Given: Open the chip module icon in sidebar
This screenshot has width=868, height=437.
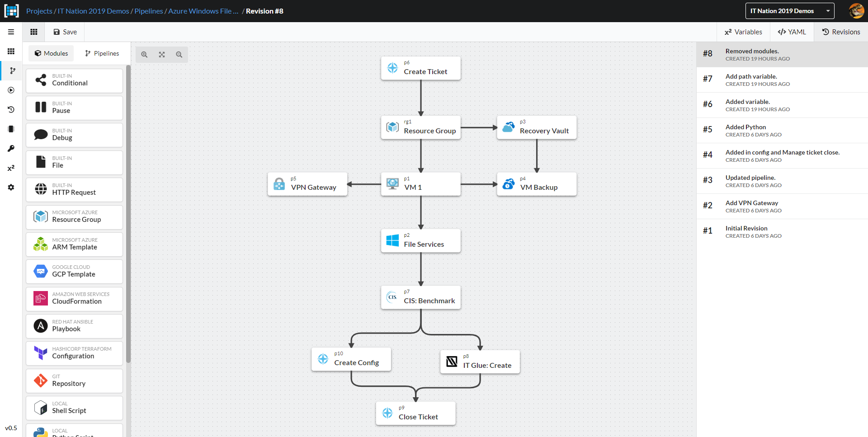Looking at the screenshot, I should (x=11, y=129).
